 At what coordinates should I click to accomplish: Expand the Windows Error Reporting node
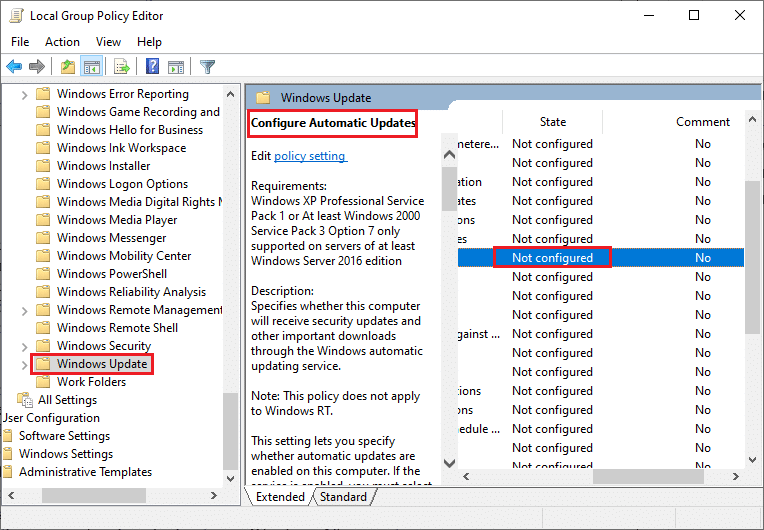tap(24, 95)
